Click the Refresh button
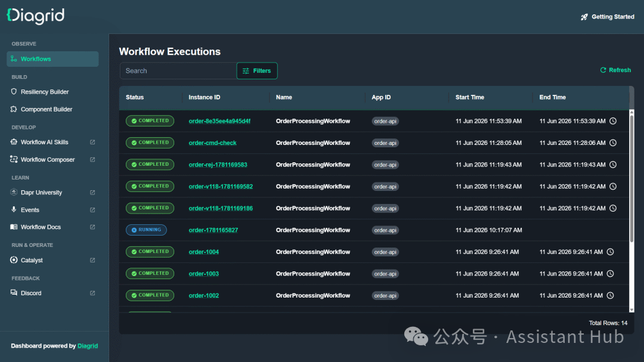Screen dimensions: 644x362 (615, 70)
